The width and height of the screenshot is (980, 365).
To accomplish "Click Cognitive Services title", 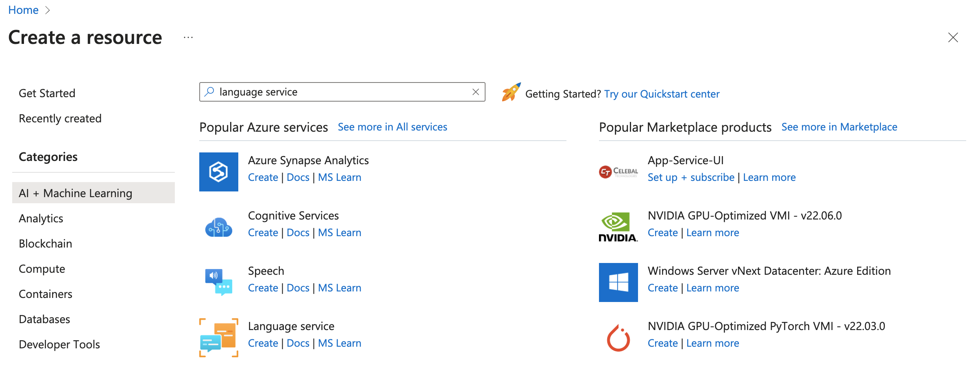I will [293, 215].
